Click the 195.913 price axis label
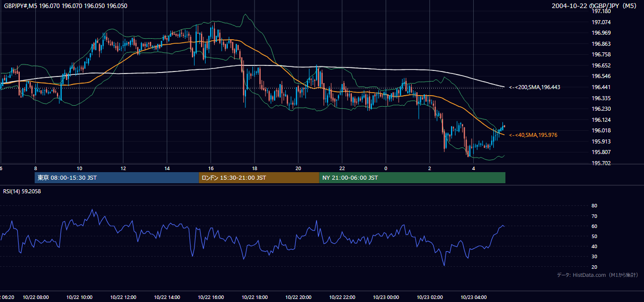The image size is (644, 302). pyautogui.click(x=601, y=141)
